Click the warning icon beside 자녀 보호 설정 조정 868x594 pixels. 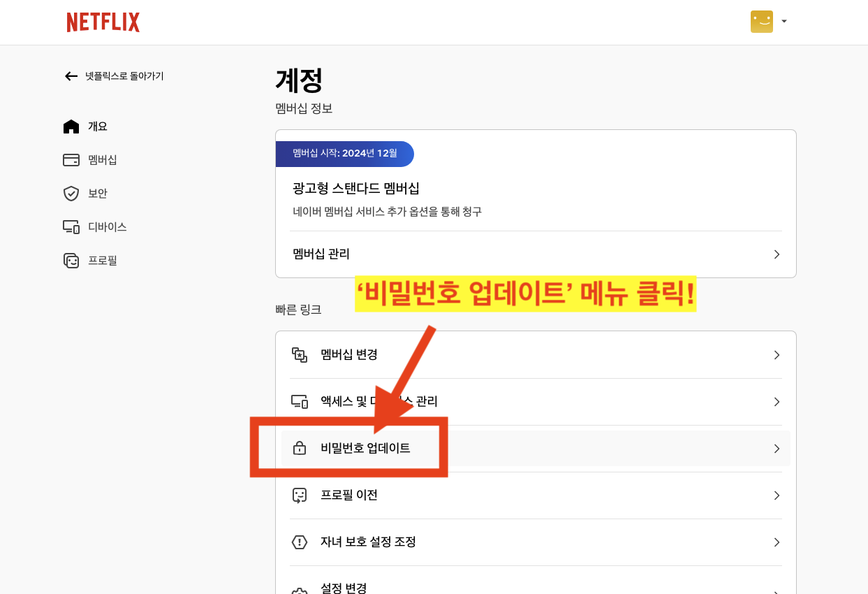point(300,542)
